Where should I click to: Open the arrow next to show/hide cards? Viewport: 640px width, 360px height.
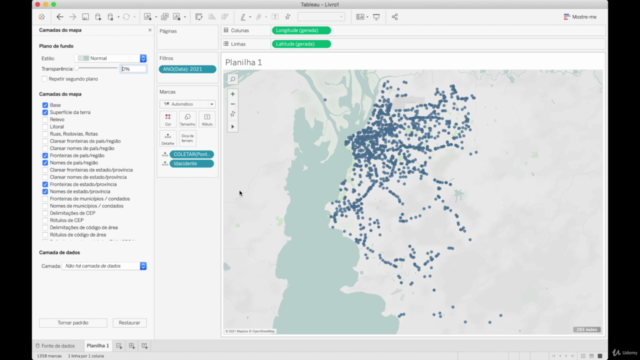coord(367,17)
